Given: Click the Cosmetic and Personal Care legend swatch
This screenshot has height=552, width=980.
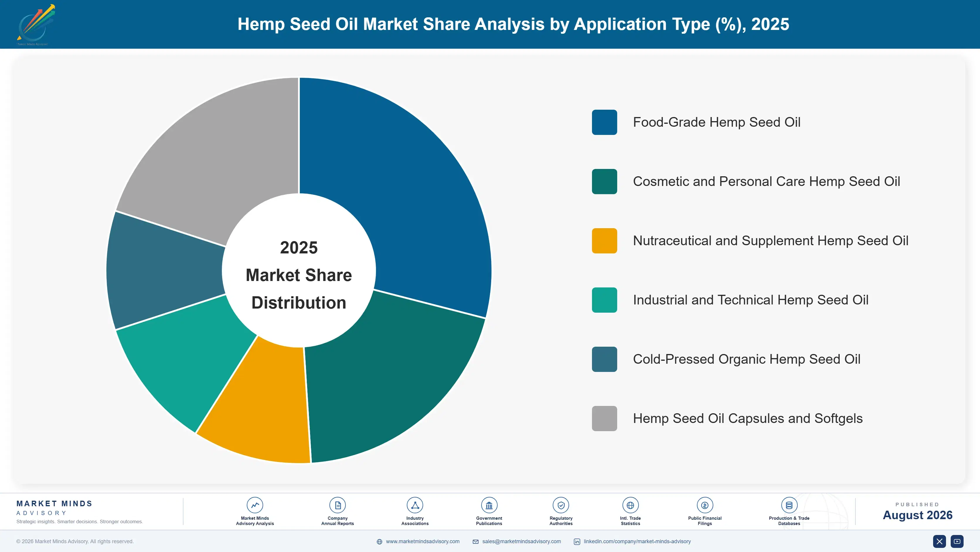Looking at the screenshot, I should 604,182.
